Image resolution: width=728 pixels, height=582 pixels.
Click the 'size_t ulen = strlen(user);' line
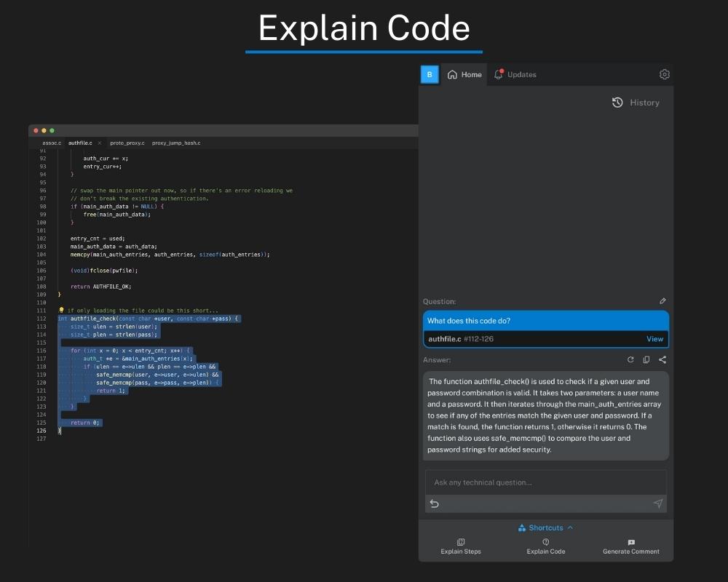click(x=114, y=326)
